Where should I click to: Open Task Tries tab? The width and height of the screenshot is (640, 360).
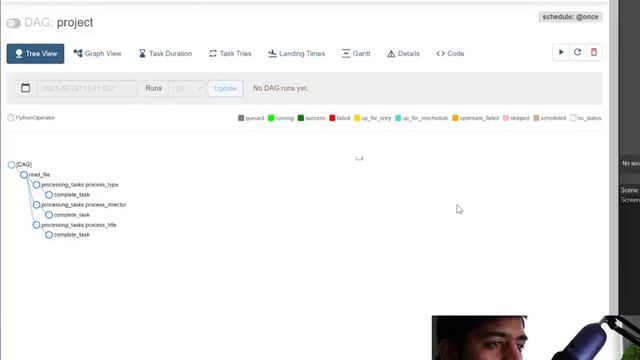coord(230,53)
